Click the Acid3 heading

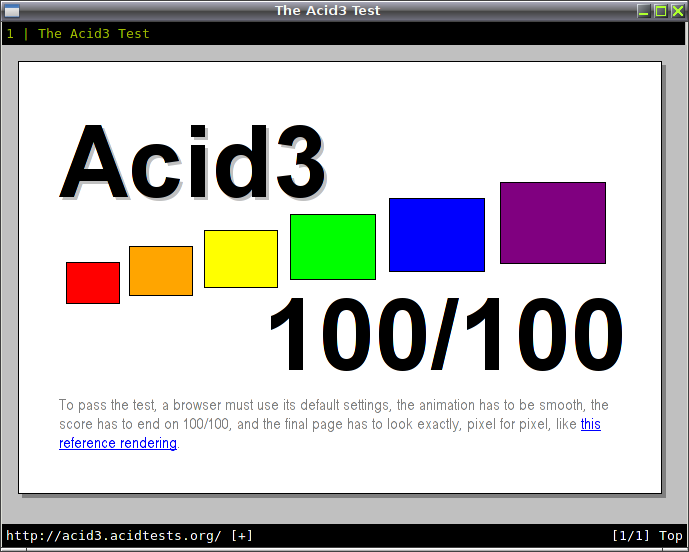click(192, 163)
